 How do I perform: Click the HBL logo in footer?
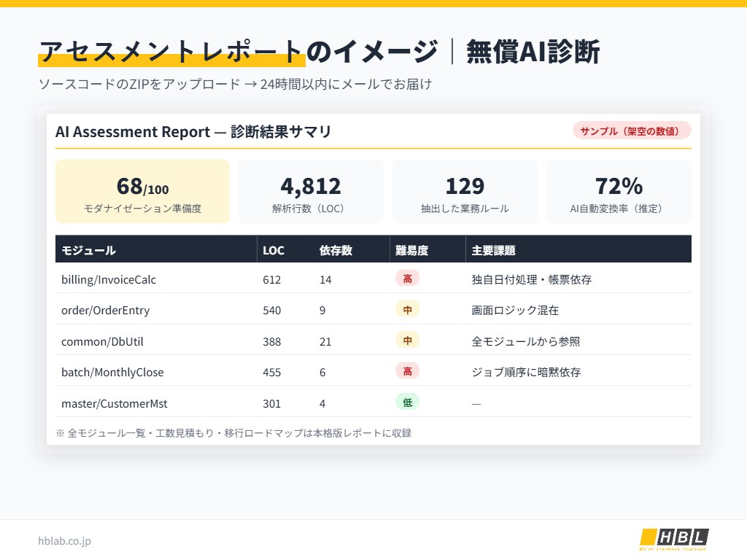click(x=673, y=539)
